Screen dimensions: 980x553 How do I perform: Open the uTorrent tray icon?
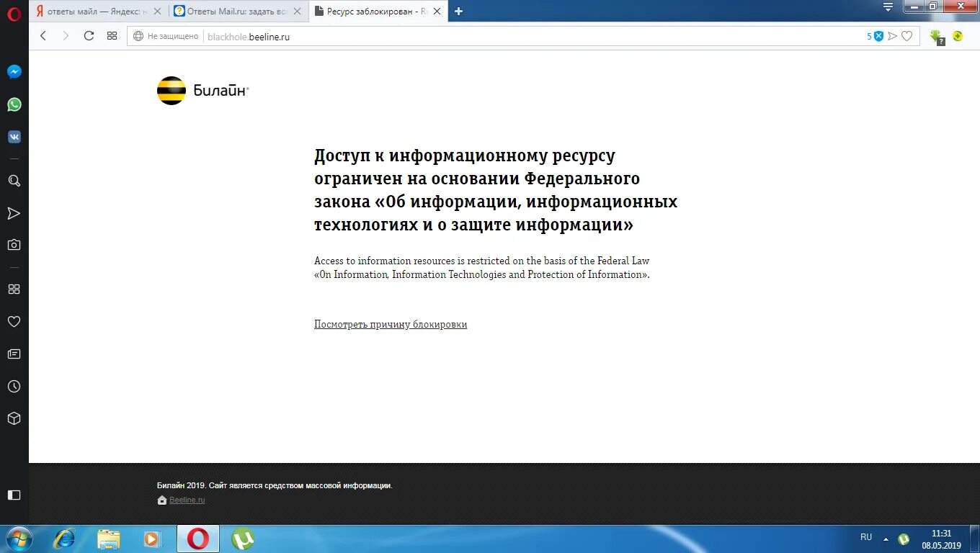[x=904, y=539]
